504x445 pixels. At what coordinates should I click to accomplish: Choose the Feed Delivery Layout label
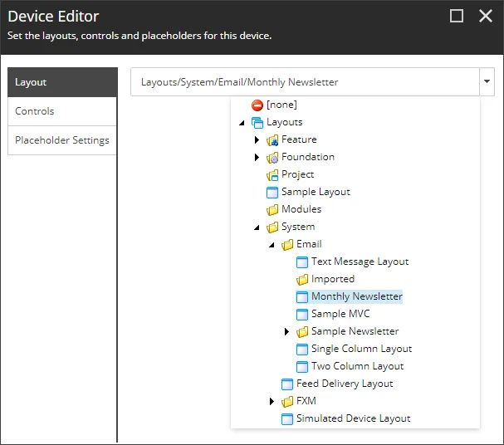(345, 384)
